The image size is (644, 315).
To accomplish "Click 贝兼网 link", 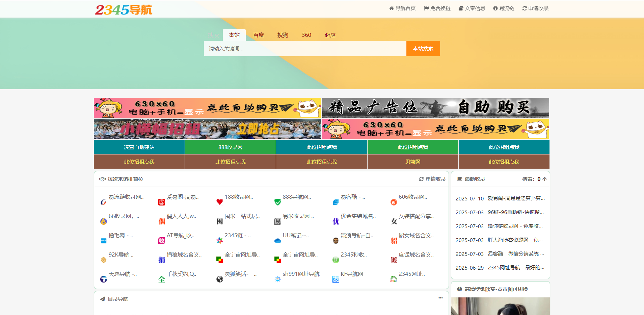I will (413, 162).
